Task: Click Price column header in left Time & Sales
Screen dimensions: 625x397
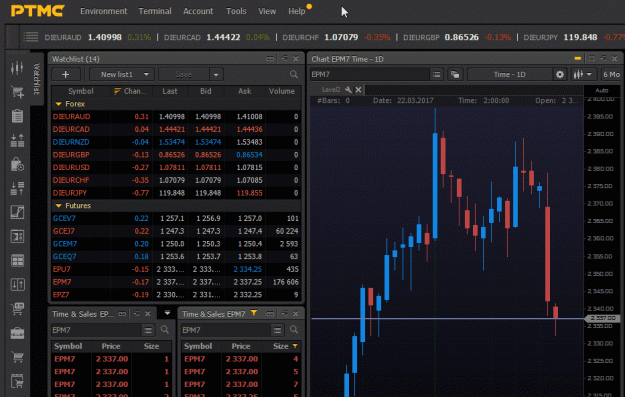Action: pos(111,346)
